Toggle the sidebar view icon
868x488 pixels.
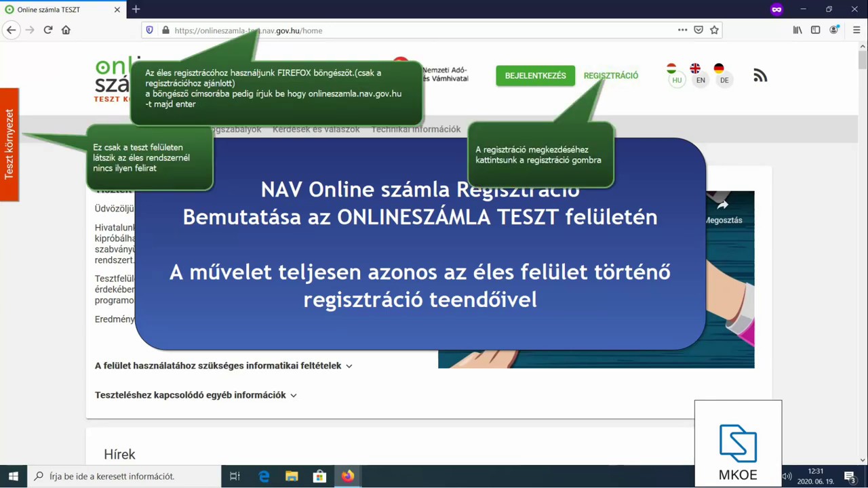pos(816,30)
